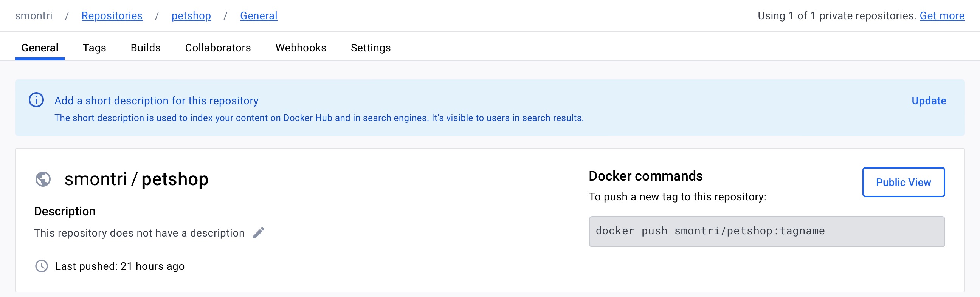Click the petshop breadcrumb link
Screen dimensions: 980x297
191,15
